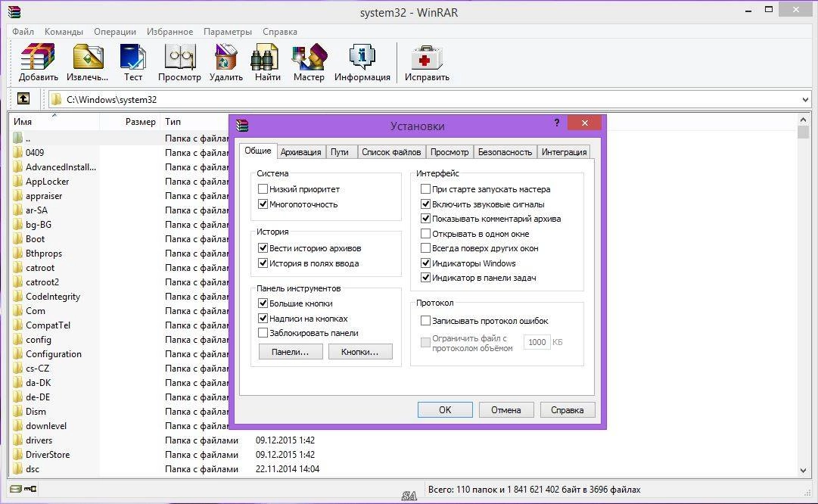Click the Отмена button

(506, 409)
